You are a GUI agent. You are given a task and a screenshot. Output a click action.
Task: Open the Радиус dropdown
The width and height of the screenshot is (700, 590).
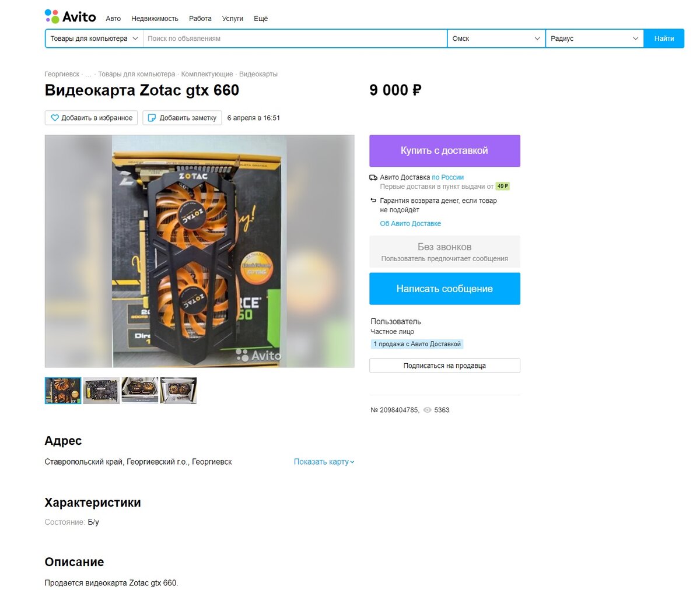tap(595, 38)
